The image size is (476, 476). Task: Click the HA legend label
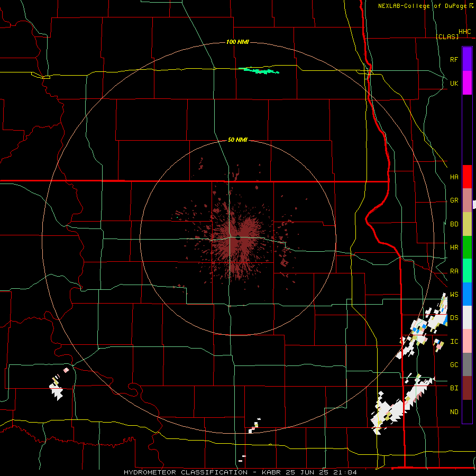click(x=454, y=177)
